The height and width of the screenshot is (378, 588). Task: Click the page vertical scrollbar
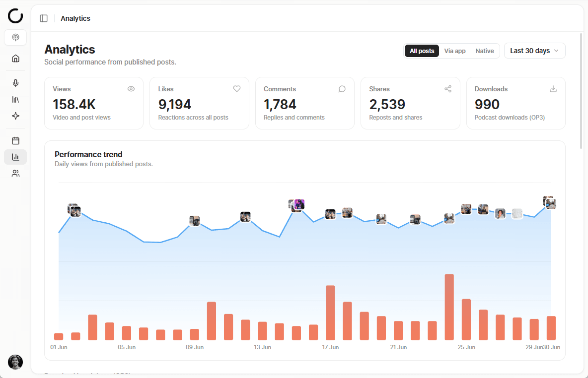[581, 92]
